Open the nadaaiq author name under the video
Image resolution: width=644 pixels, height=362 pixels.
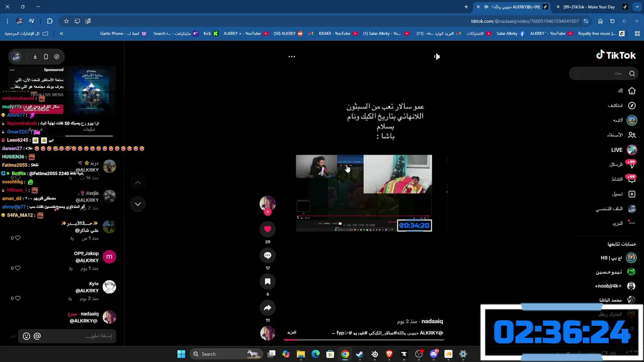432,321
